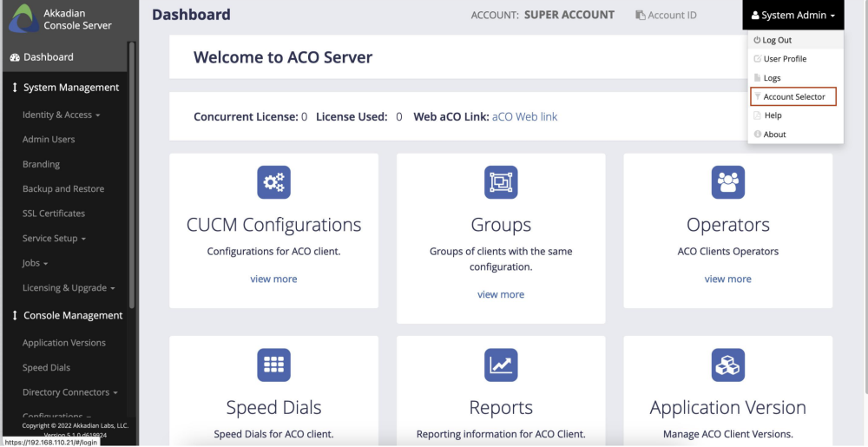Collapse the System Management section
The height and width of the screenshot is (447, 868).
[x=65, y=88]
